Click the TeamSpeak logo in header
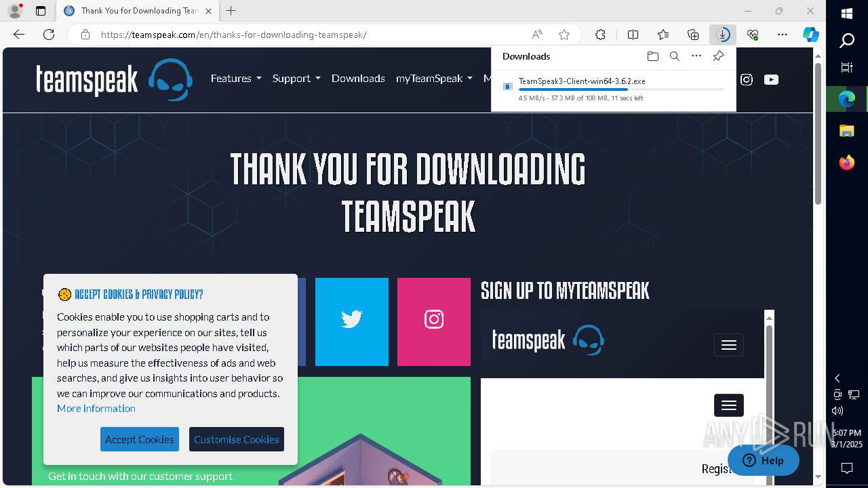The width and height of the screenshot is (868, 488). pos(114,79)
